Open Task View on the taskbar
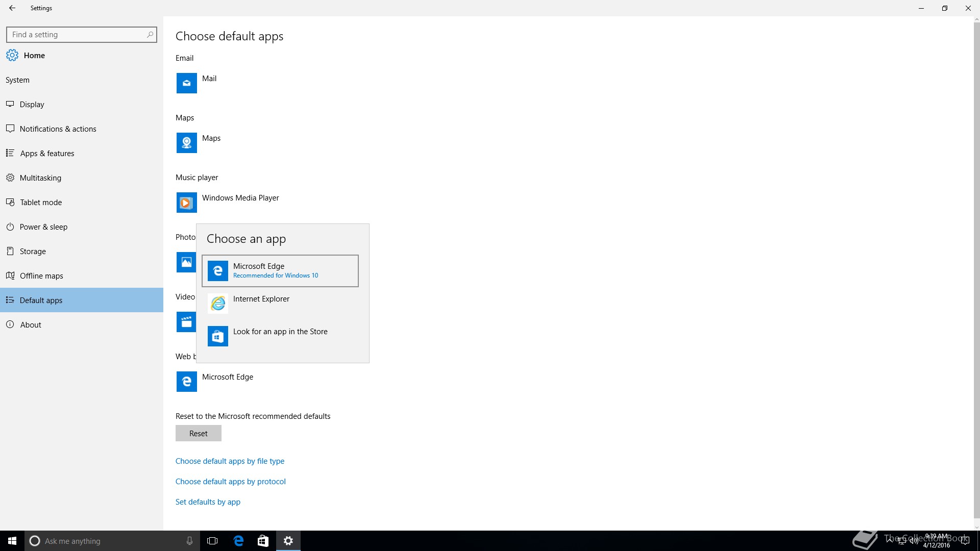 (x=212, y=541)
